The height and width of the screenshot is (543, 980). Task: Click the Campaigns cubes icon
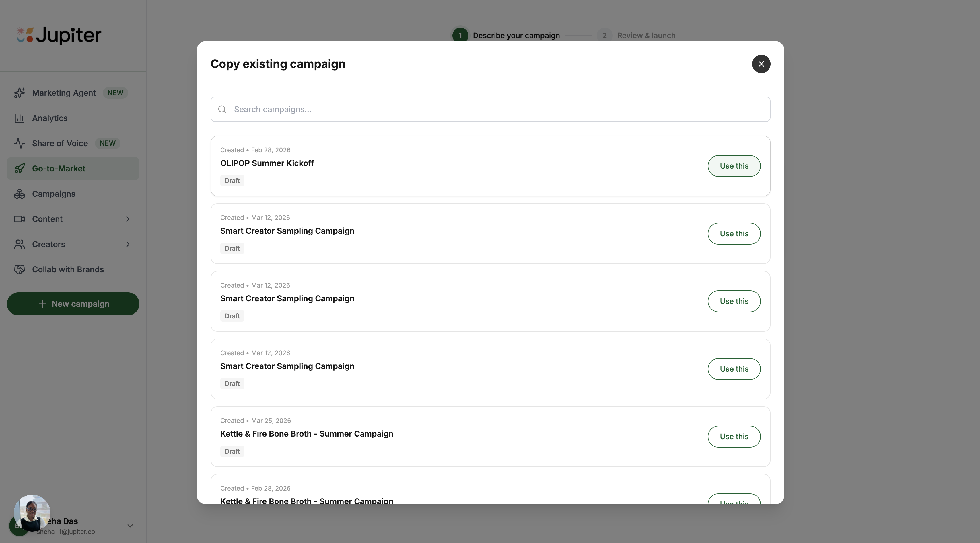(x=20, y=194)
